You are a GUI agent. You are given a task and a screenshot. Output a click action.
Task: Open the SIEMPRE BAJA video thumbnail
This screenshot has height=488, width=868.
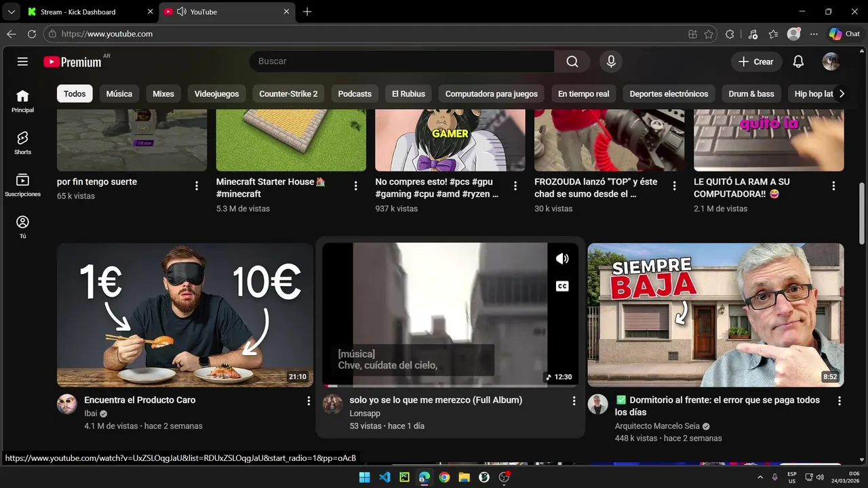pyautogui.click(x=715, y=315)
